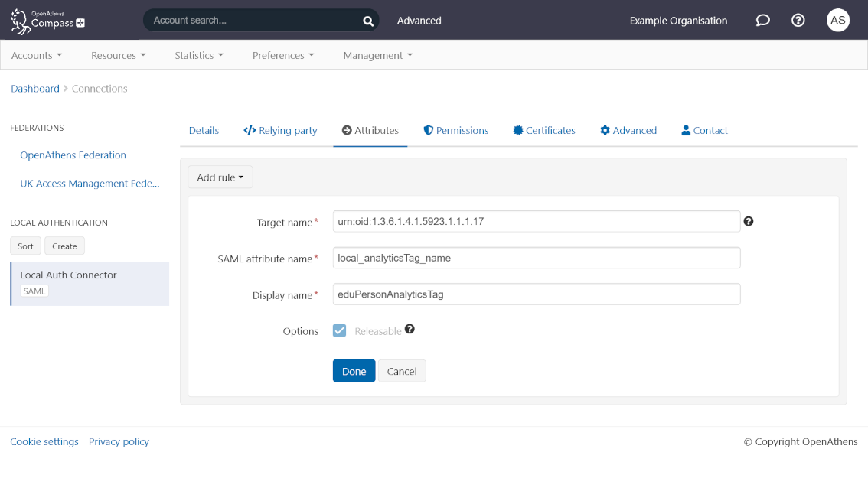Toggle the Releasable checkbox
Screen dimensions: 868x488
click(x=339, y=330)
